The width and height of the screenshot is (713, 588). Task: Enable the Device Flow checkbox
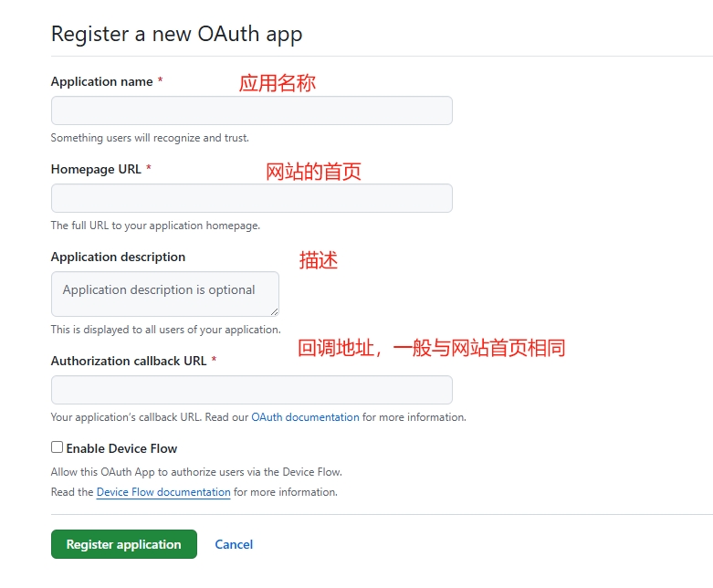tap(57, 447)
